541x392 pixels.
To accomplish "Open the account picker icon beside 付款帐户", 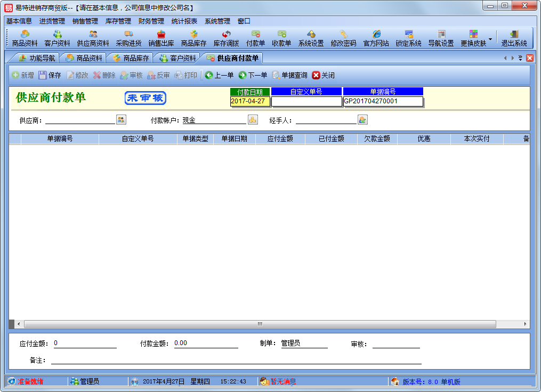I will click(x=253, y=120).
